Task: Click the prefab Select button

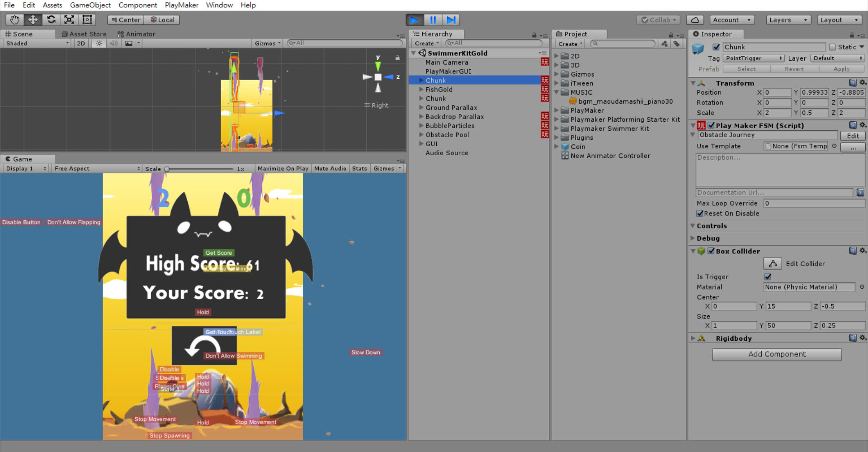Action: pyautogui.click(x=746, y=69)
